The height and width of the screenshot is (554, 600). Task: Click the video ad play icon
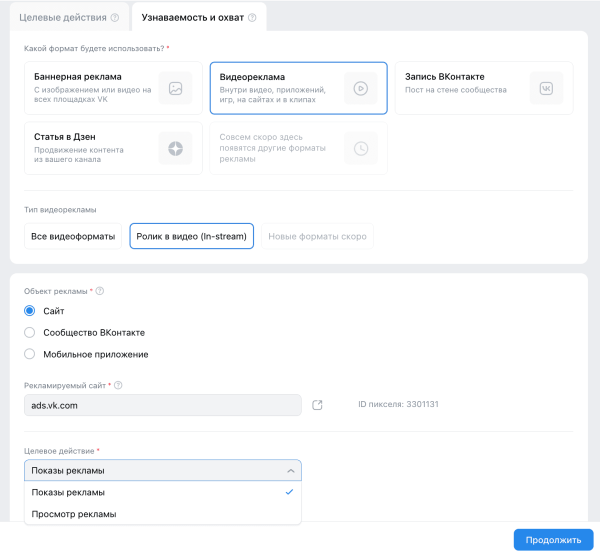click(360, 88)
